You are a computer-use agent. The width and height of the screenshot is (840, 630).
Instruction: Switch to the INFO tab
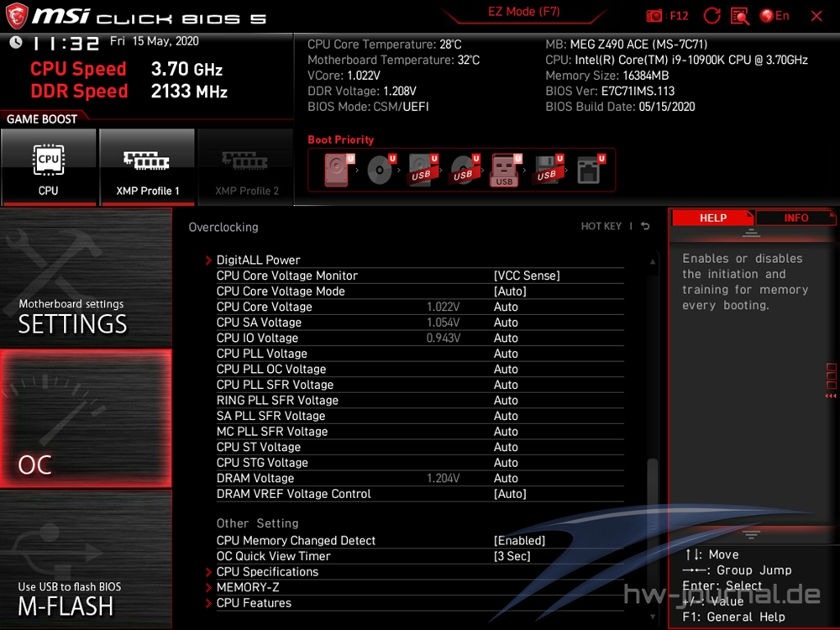pos(796,218)
